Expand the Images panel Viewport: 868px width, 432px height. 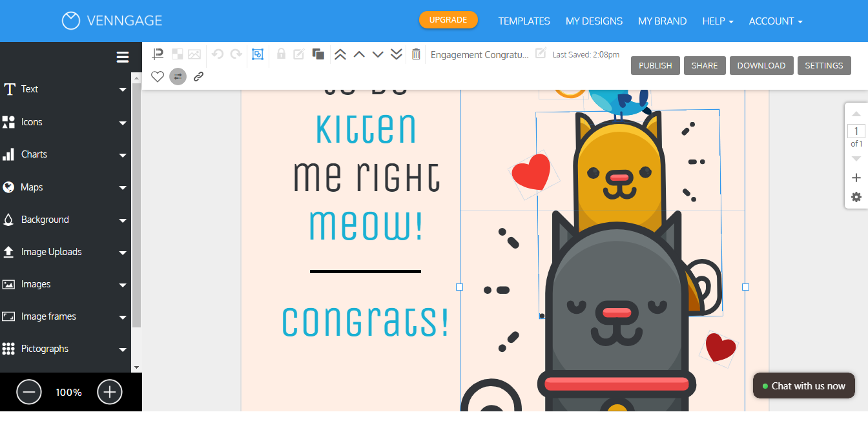[65, 284]
